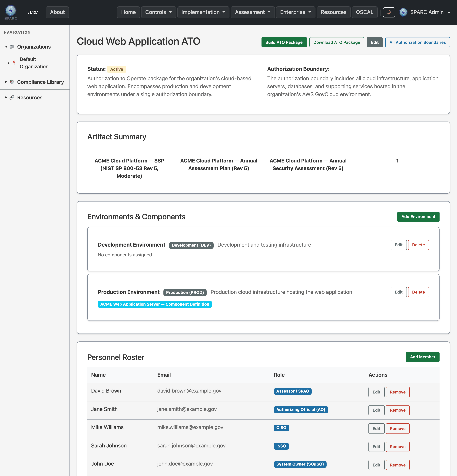Click the Add Member button
The image size is (457, 476).
pos(423,357)
